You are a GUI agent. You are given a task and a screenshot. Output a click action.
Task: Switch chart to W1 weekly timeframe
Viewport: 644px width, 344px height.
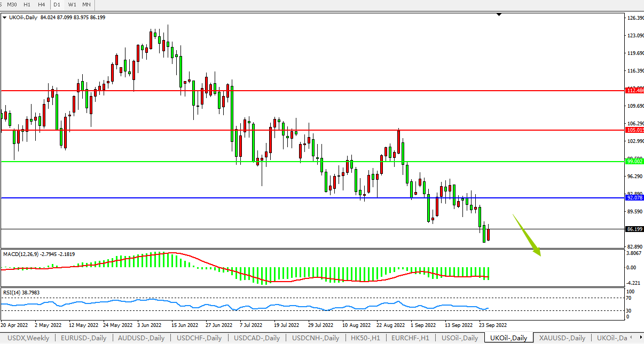pyautogui.click(x=72, y=4)
